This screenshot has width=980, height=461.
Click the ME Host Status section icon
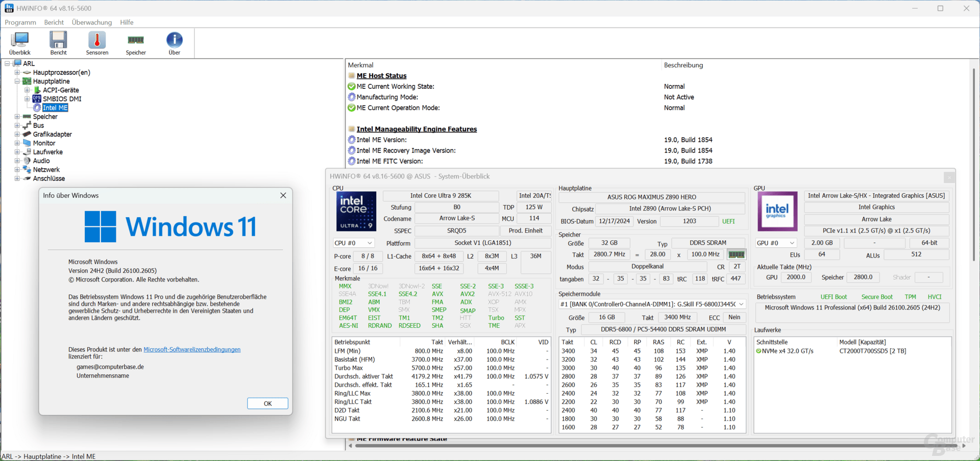(x=352, y=75)
